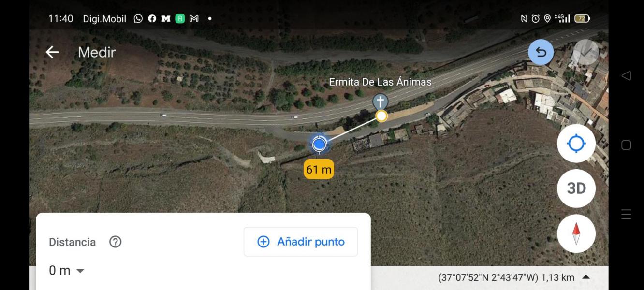
Task: Reset orientation with the compass icon
Action: pos(576,233)
